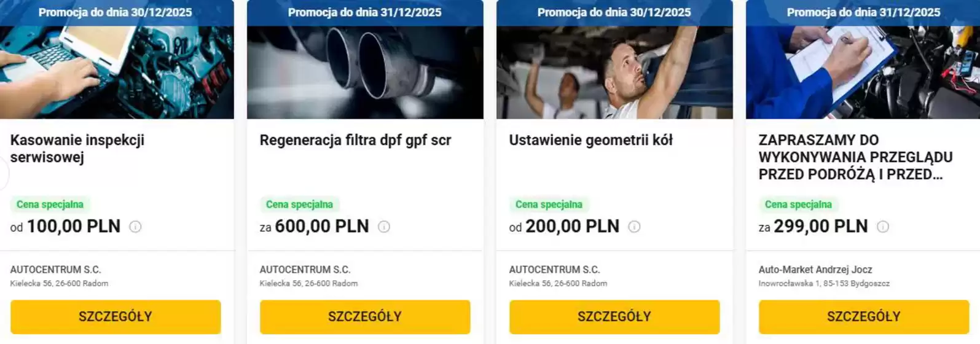Open the ZAPRASZAMY DO WYKONYWANIA PRZEGLĄDU title
The image size is (980, 344).
click(x=855, y=157)
